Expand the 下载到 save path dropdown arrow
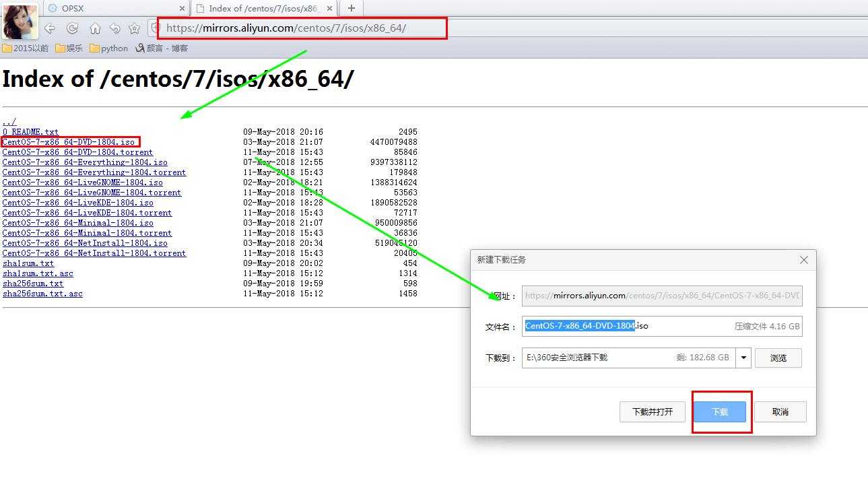Image resolution: width=868 pixels, height=497 pixels. click(743, 358)
